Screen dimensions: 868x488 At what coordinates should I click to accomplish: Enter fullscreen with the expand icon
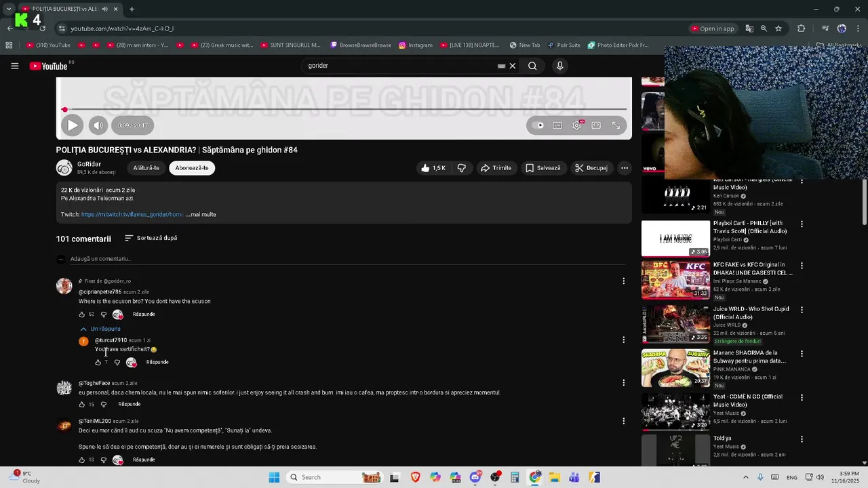(616, 125)
